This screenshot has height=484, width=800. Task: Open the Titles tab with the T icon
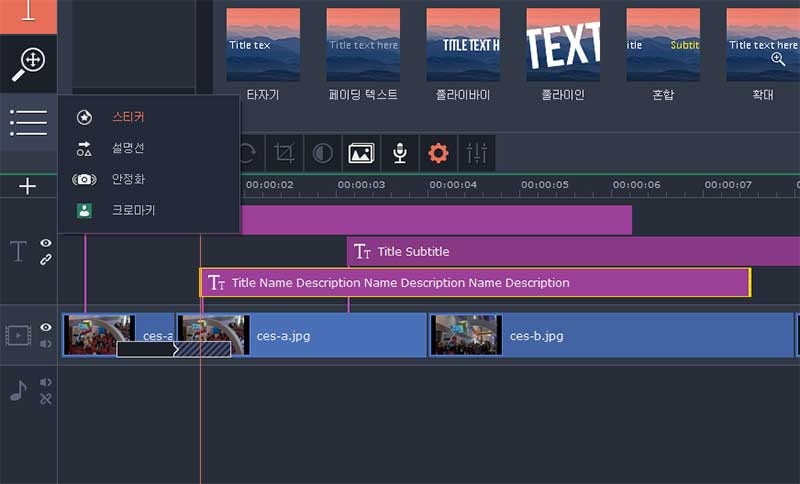28,16
